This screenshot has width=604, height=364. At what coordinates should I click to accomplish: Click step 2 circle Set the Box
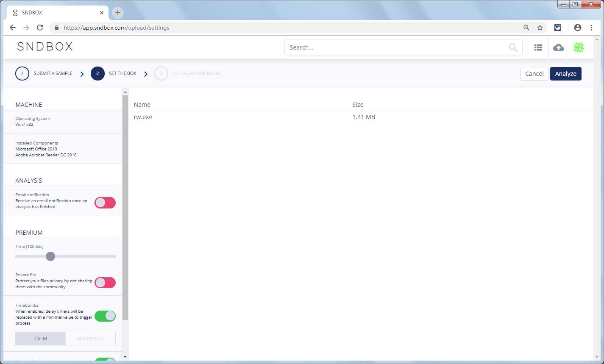click(x=97, y=73)
